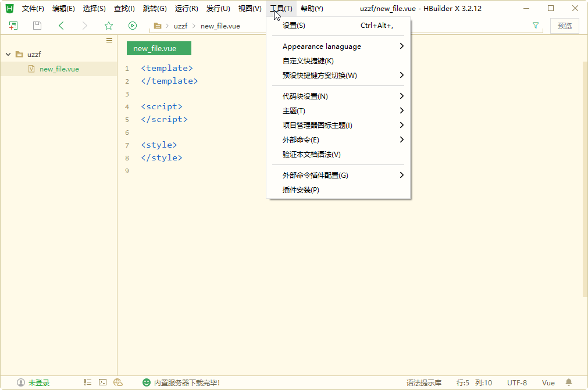This screenshot has width=588, height=390.
Task: Click uzzf in the breadcrumb path
Action: tap(180, 26)
